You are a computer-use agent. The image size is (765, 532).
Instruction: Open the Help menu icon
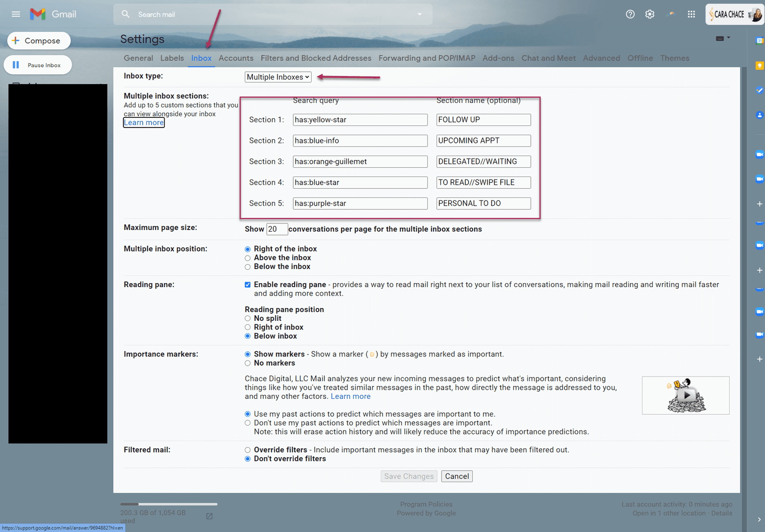pyautogui.click(x=630, y=14)
